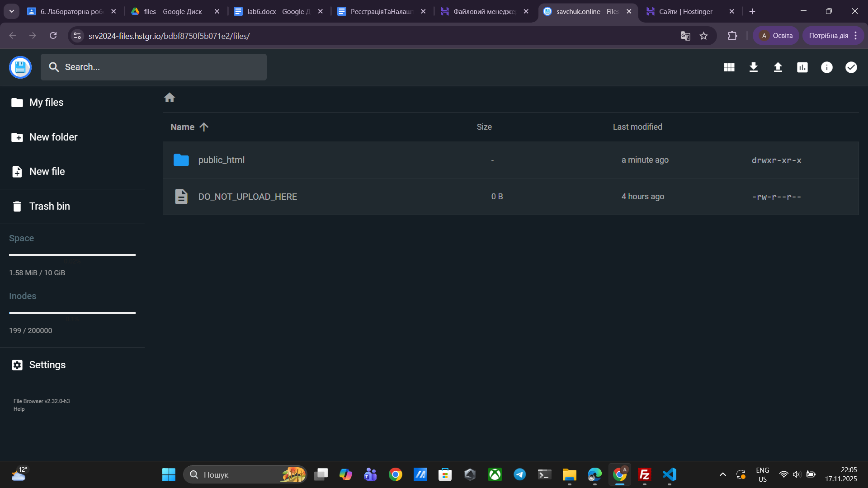Sort files by Size column
Viewport: 868px width, 488px height.
484,127
